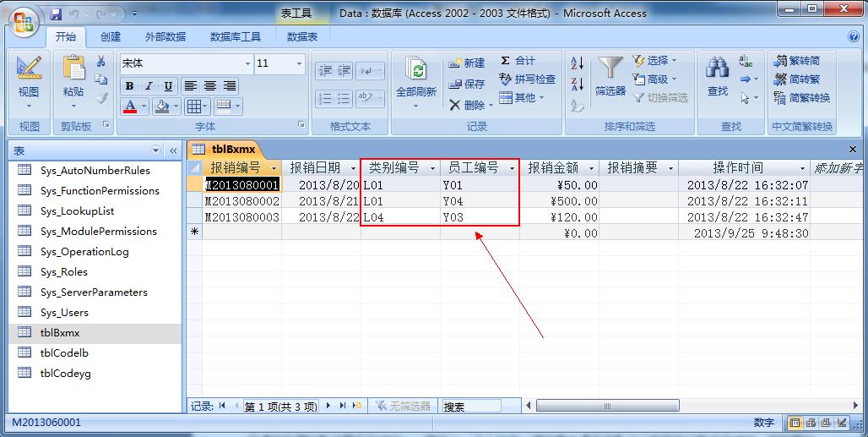Go to last record navigation button
Image resolution: width=868 pixels, height=437 pixels.
342,406
